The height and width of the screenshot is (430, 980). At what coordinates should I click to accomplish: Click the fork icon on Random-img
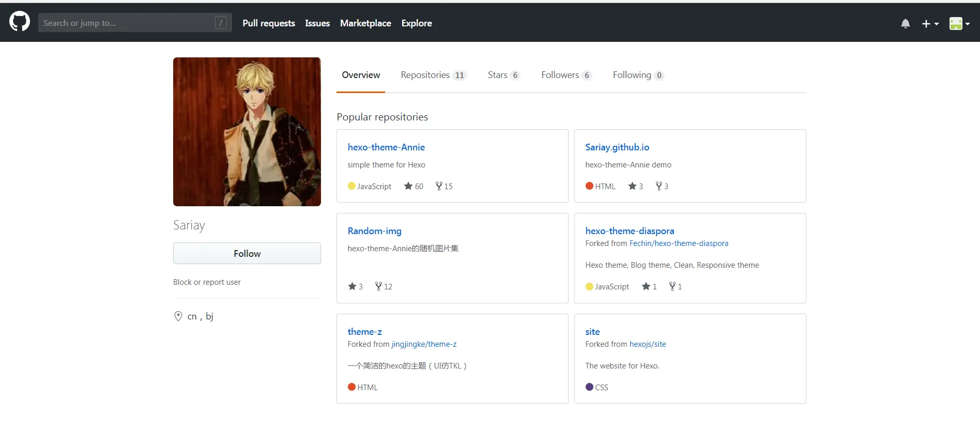click(x=378, y=286)
